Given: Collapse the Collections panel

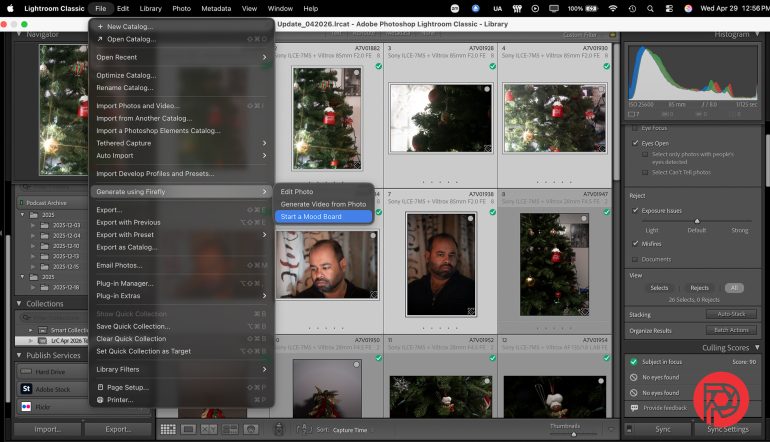Looking at the screenshot, I should (19, 304).
